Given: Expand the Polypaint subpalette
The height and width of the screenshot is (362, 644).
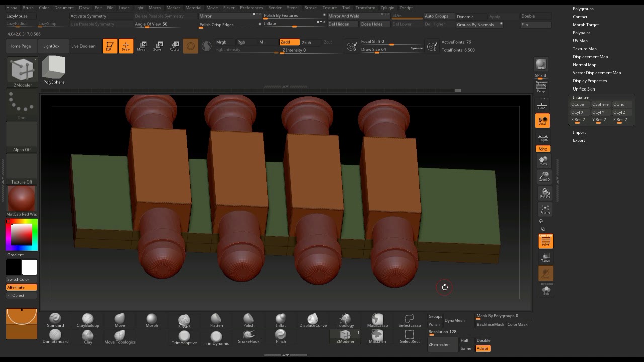Looking at the screenshot, I should tap(581, 33).
